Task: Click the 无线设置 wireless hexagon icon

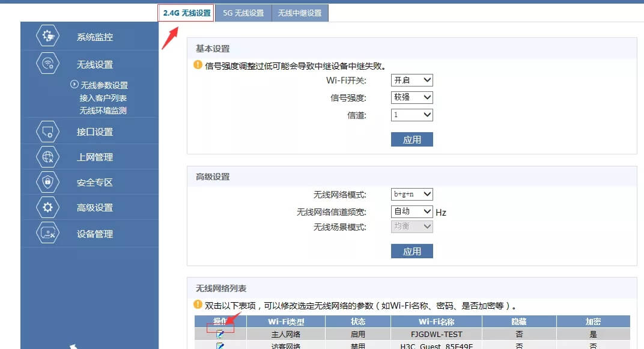Action: (x=48, y=64)
